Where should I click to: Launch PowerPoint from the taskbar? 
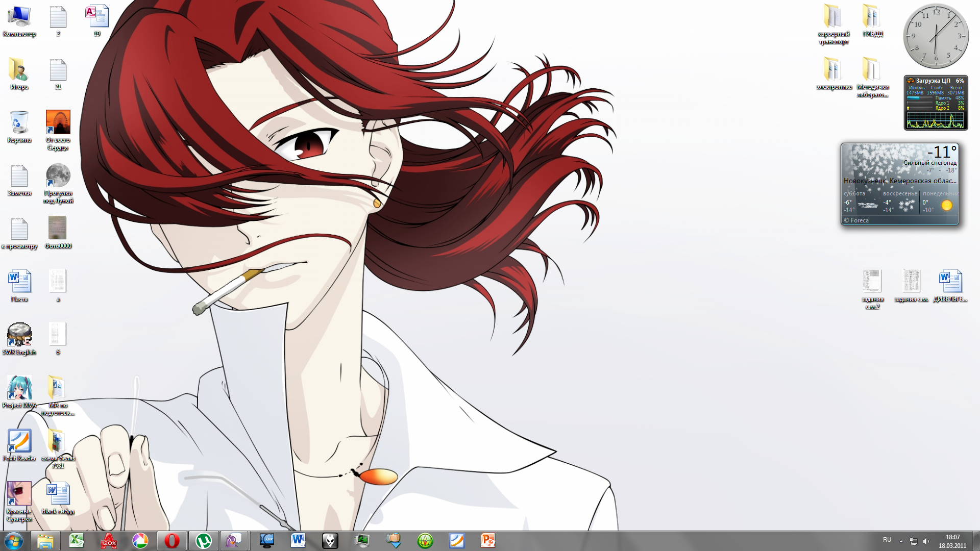pyautogui.click(x=488, y=541)
